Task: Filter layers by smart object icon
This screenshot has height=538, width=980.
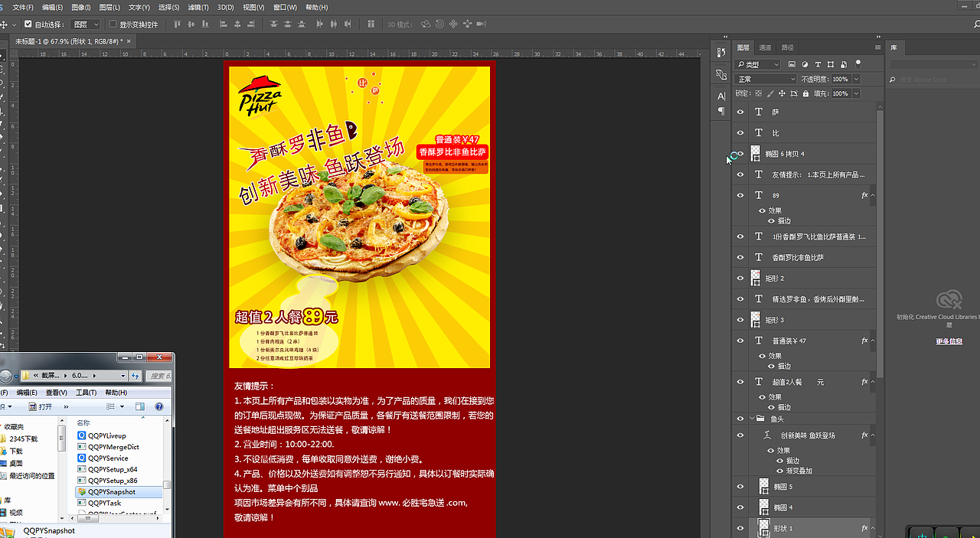Action: click(844, 65)
